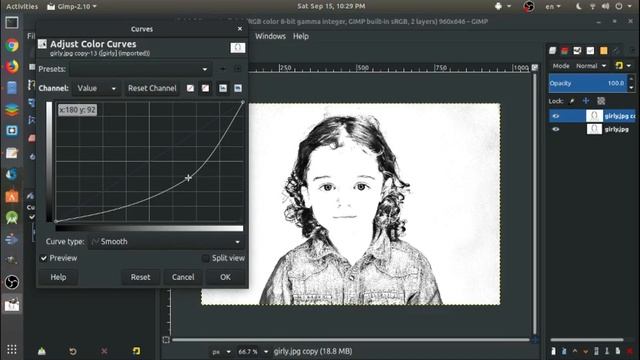Click the yellow reset tool options icon
The image size is (640, 360).
(136, 351)
